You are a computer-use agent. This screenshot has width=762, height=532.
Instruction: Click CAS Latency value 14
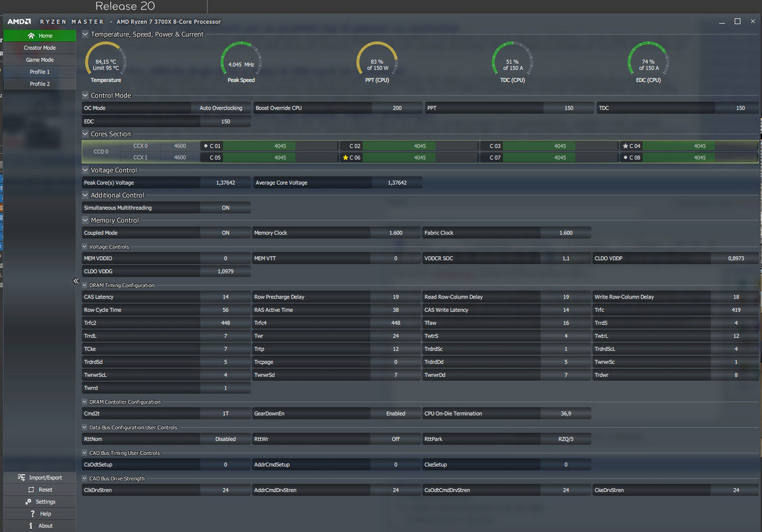click(225, 297)
